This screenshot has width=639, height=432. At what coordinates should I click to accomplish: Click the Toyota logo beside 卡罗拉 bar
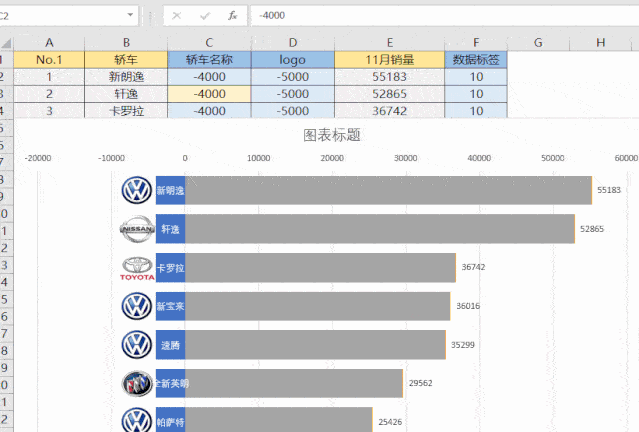(x=137, y=268)
